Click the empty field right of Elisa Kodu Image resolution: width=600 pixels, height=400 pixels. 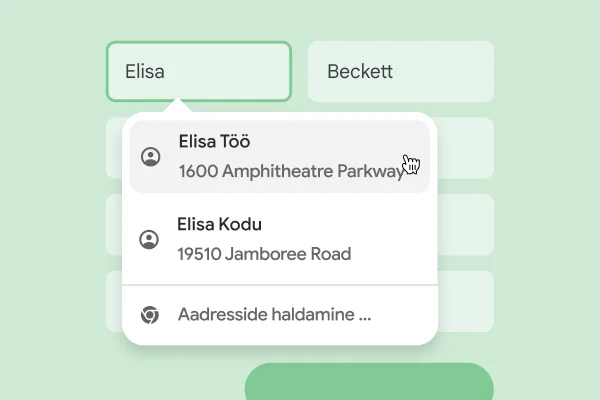(x=467, y=224)
